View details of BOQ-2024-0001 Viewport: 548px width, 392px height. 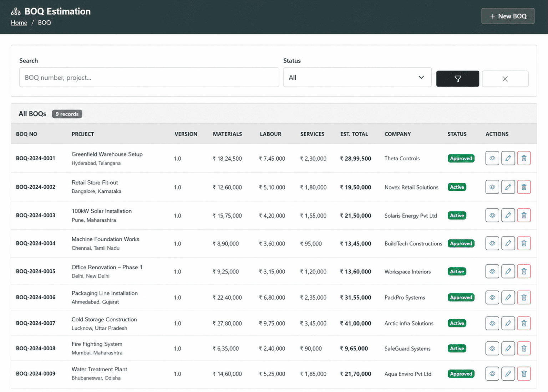click(492, 158)
